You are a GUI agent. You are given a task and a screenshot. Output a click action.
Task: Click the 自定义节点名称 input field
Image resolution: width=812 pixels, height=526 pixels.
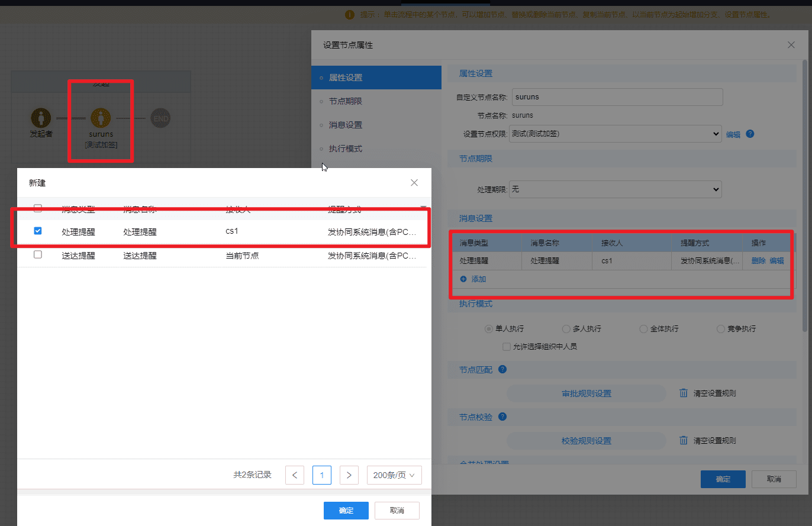tap(617, 97)
